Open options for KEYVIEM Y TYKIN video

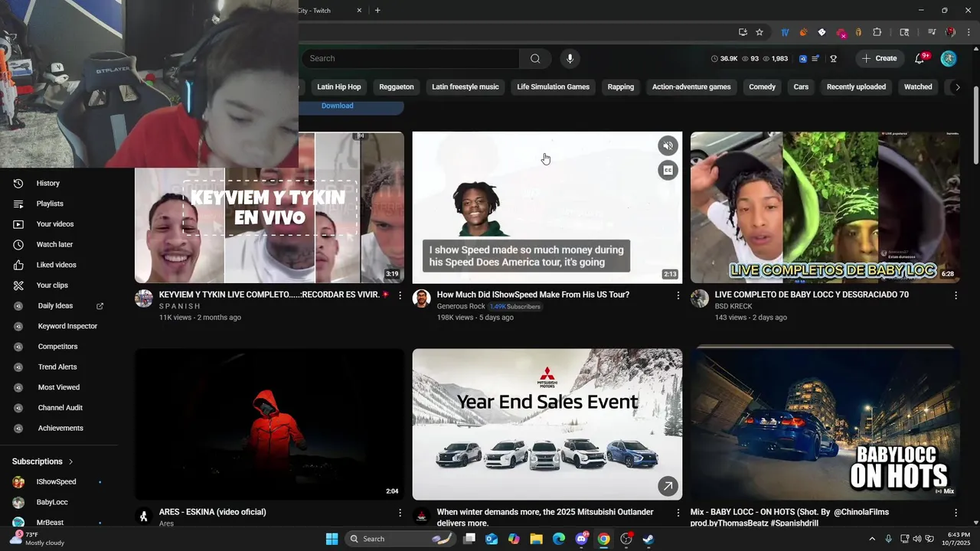(x=400, y=295)
